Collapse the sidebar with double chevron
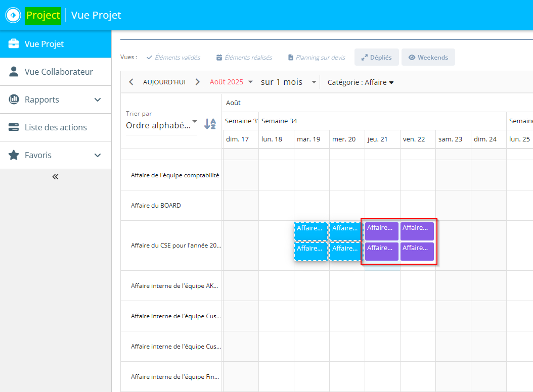Screen dimensions: 533x392 (56, 177)
